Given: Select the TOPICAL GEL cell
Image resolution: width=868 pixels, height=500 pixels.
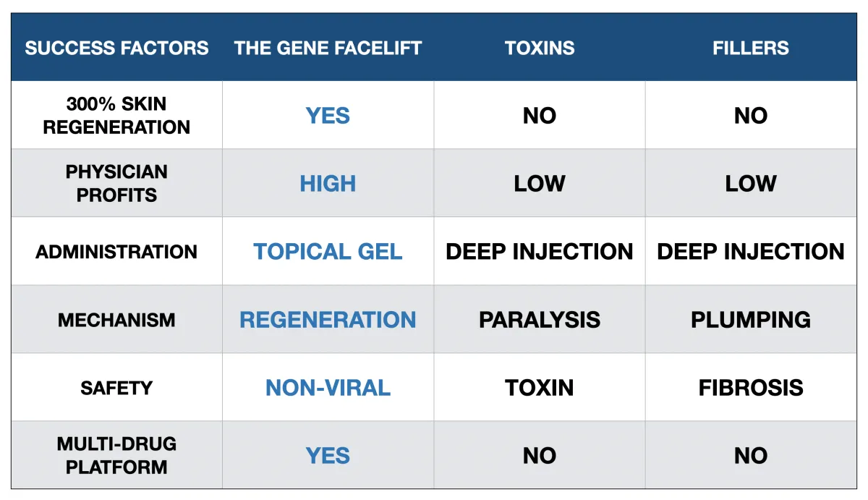Looking at the screenshot, I should tap(328, 251).
